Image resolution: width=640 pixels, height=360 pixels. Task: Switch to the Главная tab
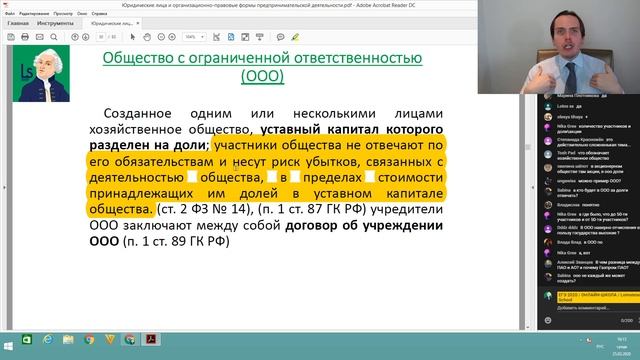[x=18, y=23]
